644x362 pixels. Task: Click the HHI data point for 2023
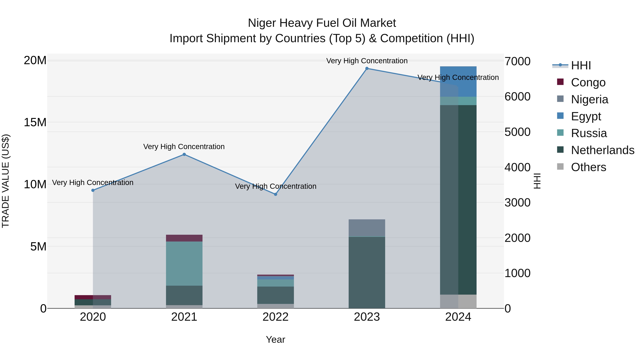pyautogui.click(x=367, y=68)
